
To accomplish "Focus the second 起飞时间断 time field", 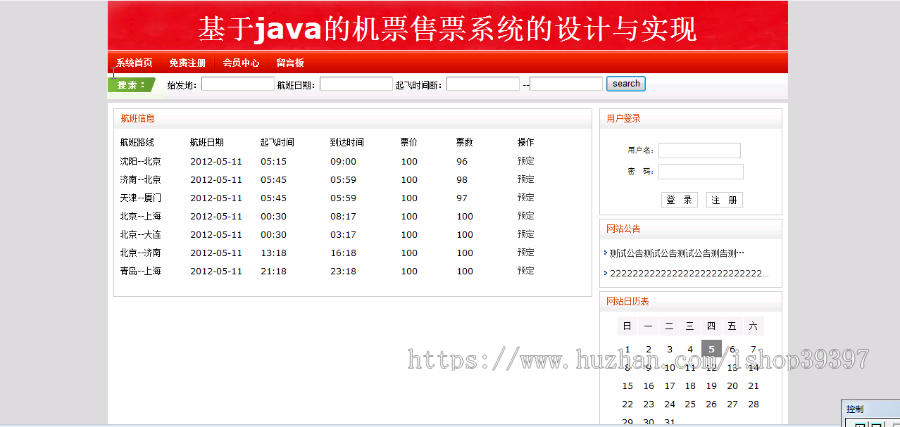I will point(566,84).
